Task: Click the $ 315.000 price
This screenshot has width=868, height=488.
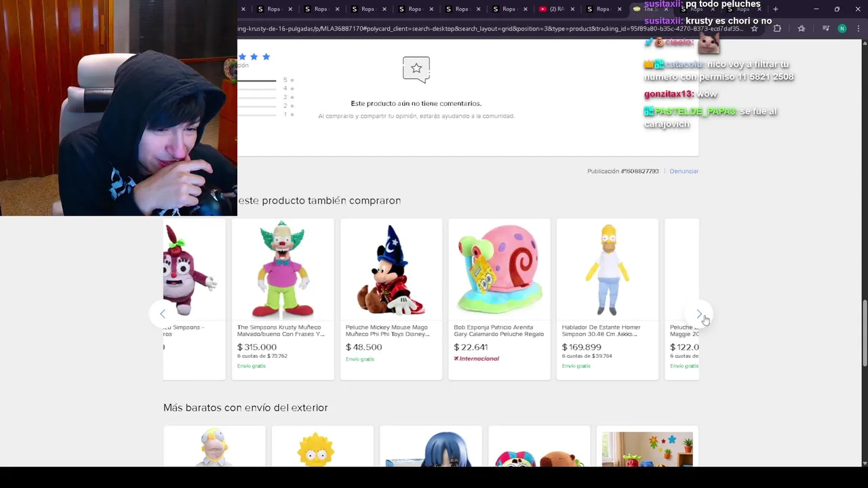Action: click(256, 347)
